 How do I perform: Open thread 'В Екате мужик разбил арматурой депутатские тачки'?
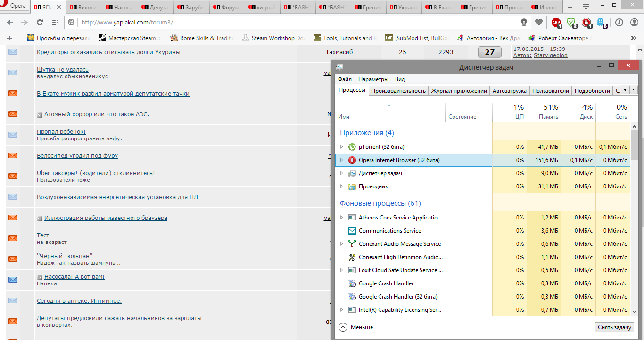(113, 94)
